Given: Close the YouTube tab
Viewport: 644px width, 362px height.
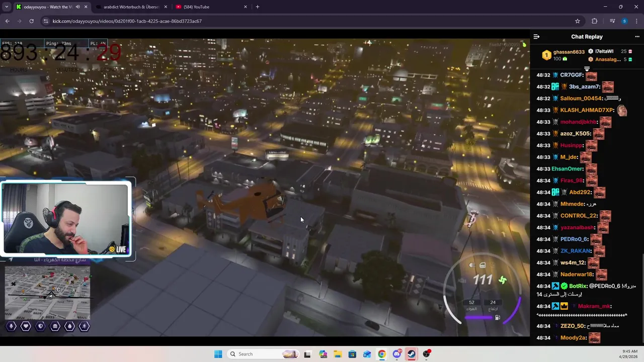Looking at the screenshot, I should (x=246, y=7).
